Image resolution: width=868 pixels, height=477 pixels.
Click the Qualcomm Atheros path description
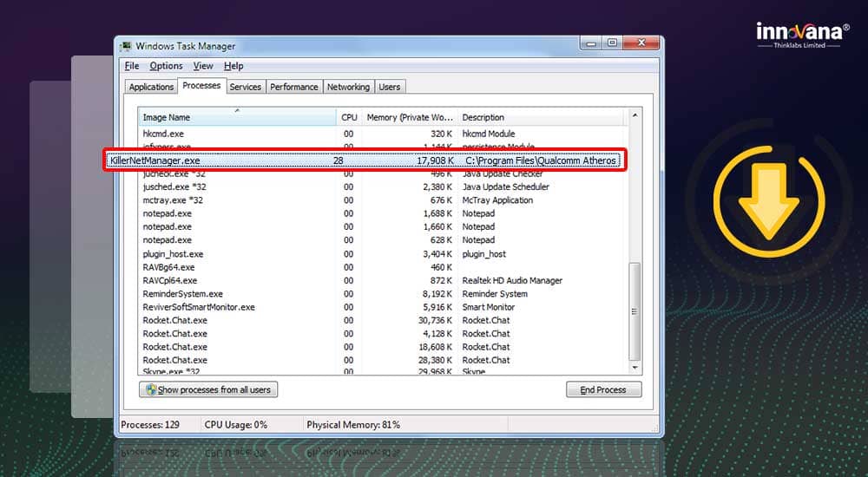pos(541,160)
